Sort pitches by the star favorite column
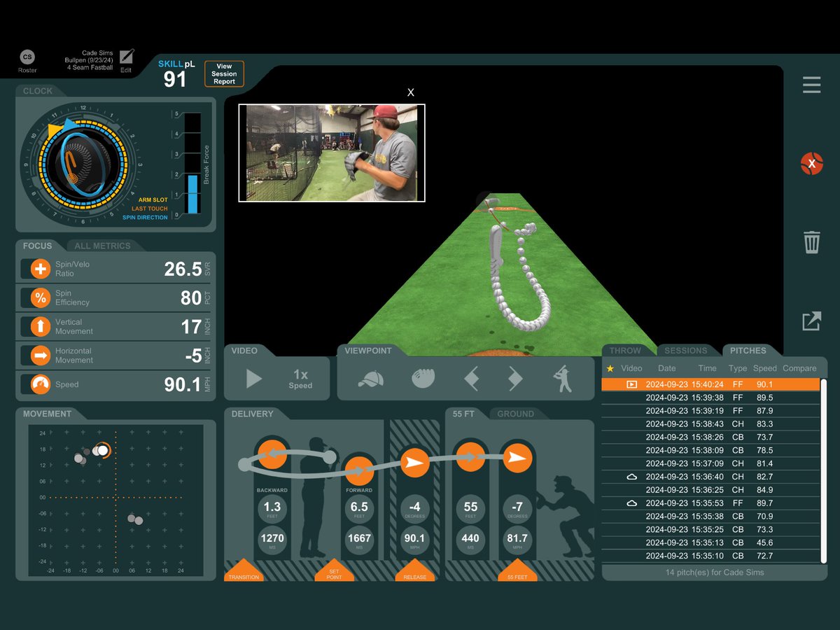 610,368
